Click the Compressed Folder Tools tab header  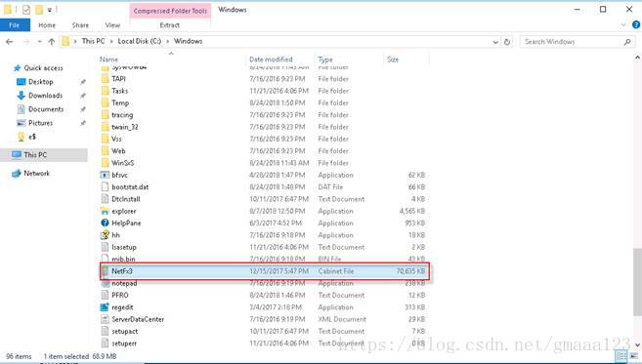(170, 11)
